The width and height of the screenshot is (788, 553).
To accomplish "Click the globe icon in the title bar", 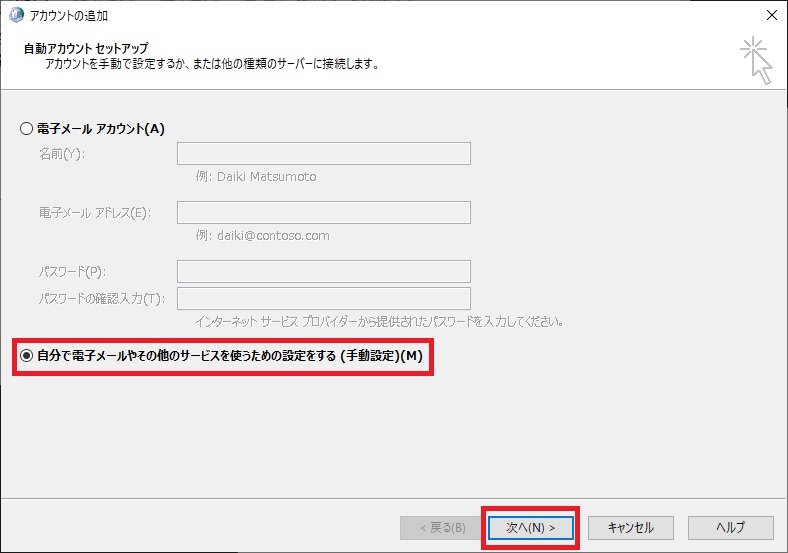I will pyautogui.click(x=16, y=16).
